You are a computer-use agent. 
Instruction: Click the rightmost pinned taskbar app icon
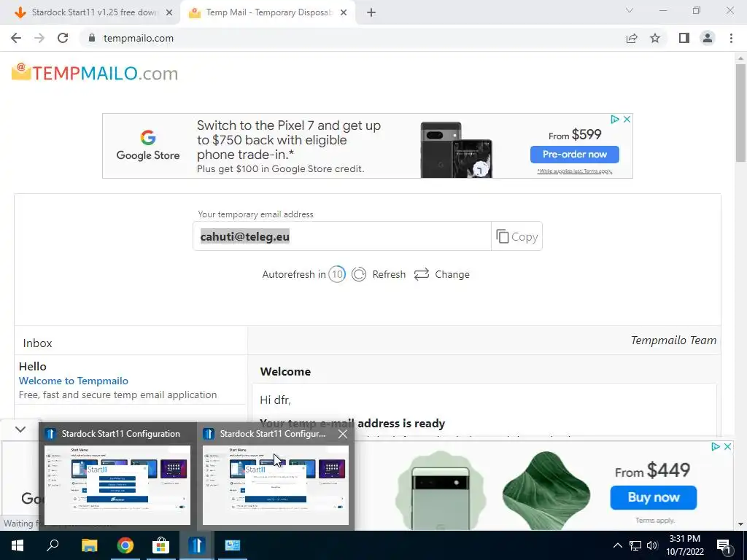233,545
